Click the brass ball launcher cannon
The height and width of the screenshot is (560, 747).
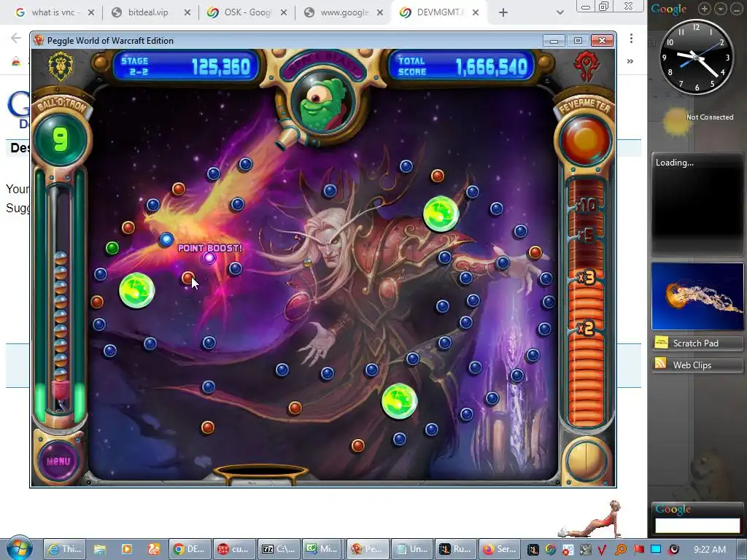[287, 135]
